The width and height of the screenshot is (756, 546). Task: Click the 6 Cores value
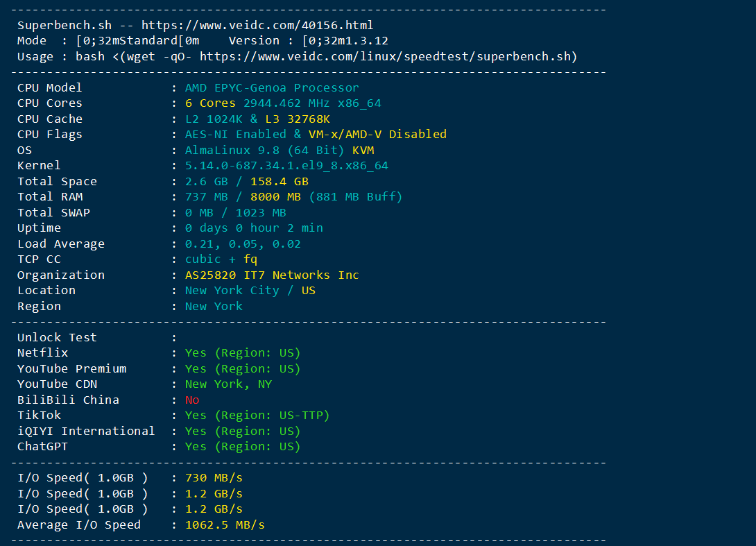click(x=210, y=103)
